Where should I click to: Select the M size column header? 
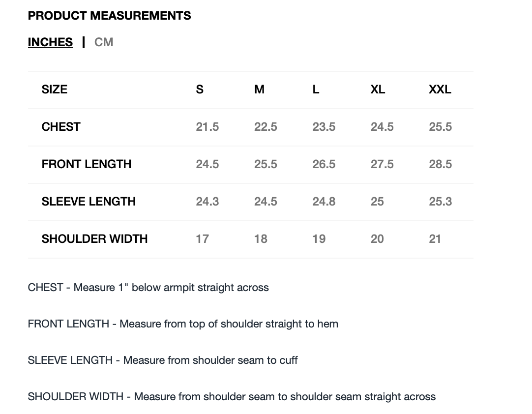pyautogui.click(x=260, y=89)
